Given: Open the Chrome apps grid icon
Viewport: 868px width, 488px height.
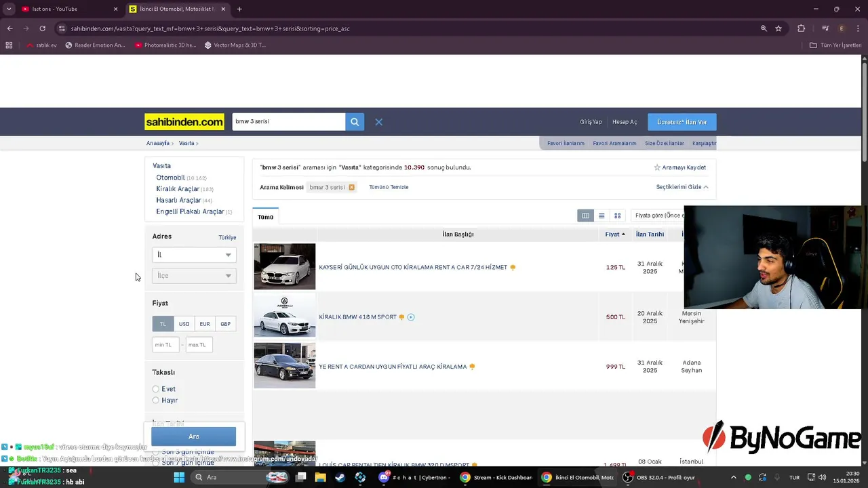Looking at the screenshot, I should (x=9, y=45).
